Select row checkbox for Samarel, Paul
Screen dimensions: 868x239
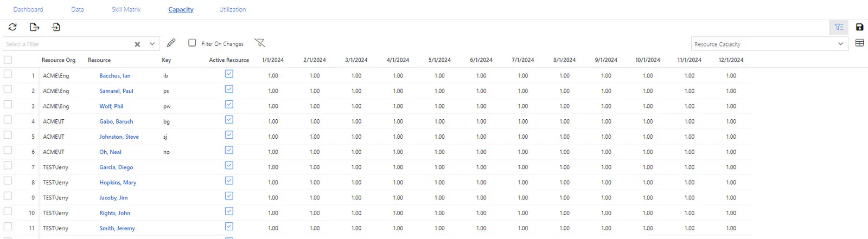coord(8,89)
